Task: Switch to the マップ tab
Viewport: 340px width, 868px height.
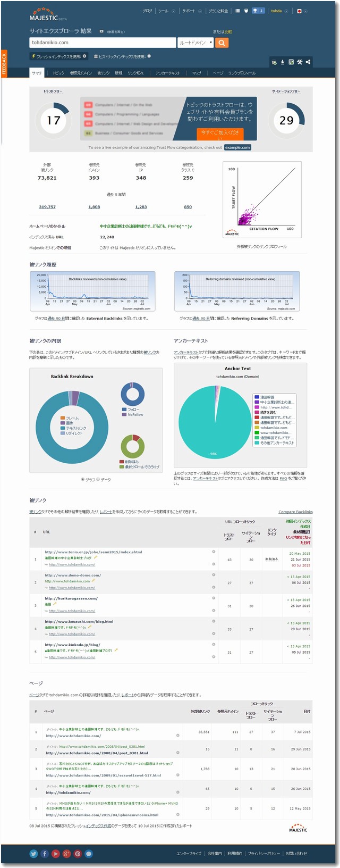Action: pyautogui.click(x=197, y=73)
